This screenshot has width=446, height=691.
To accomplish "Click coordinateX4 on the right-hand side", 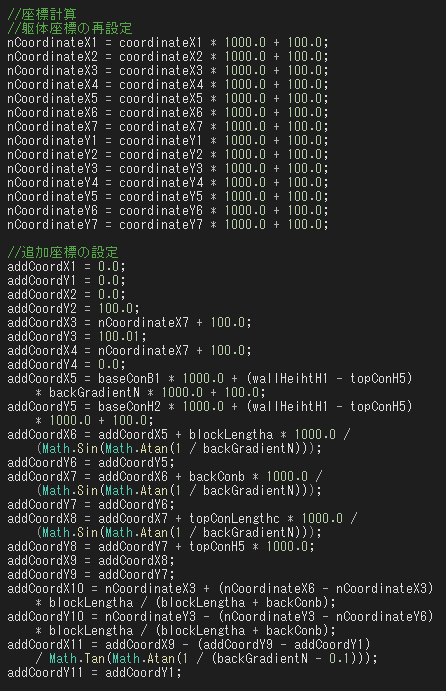I will point(161,85).
